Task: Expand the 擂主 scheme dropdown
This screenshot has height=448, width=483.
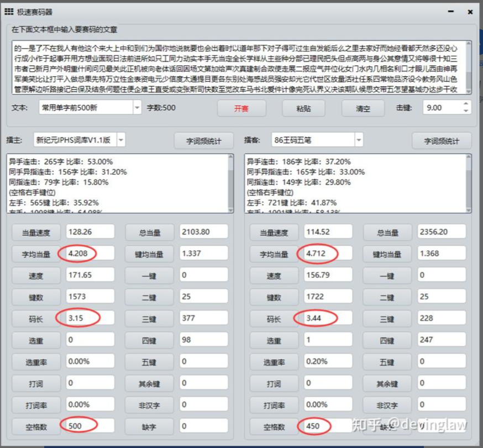Action: pos(120,140)
